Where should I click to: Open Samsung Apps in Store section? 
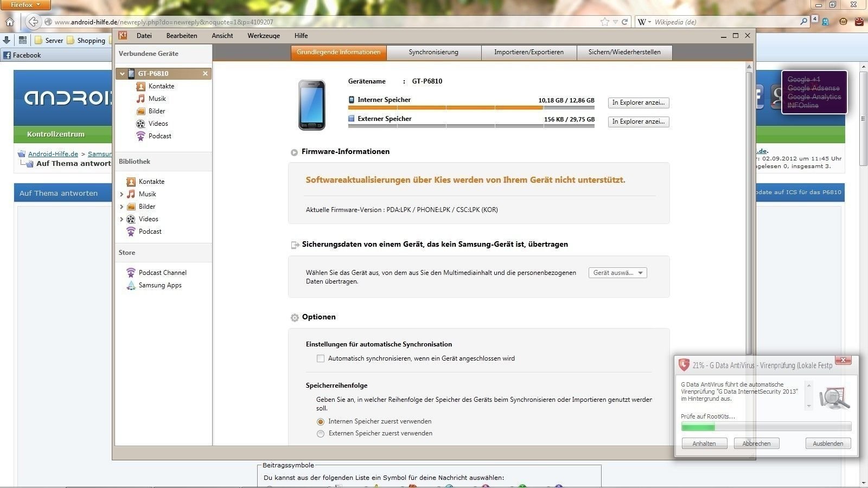click(x=160, y=285)
